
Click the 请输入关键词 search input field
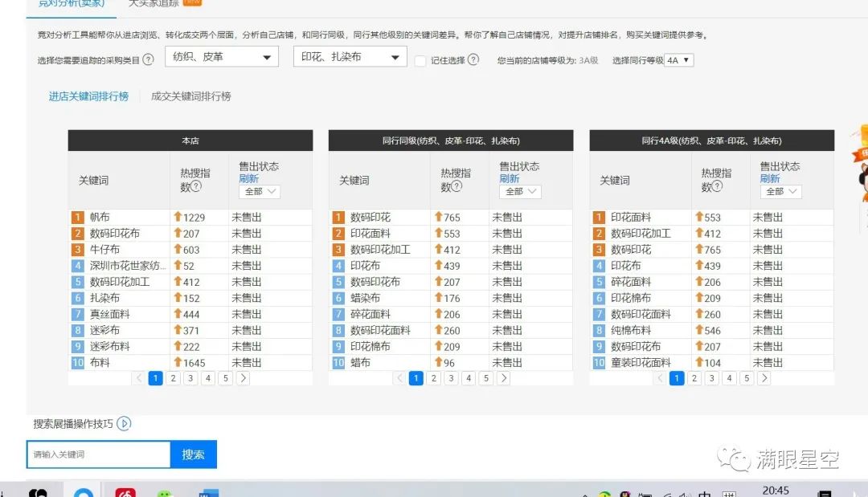click(x=99, y=454)
